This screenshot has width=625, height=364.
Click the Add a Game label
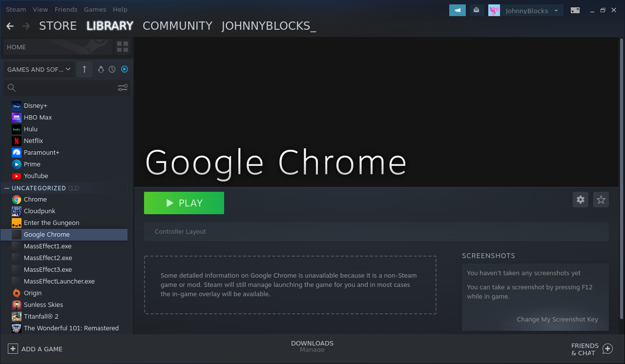click(42, 349)
